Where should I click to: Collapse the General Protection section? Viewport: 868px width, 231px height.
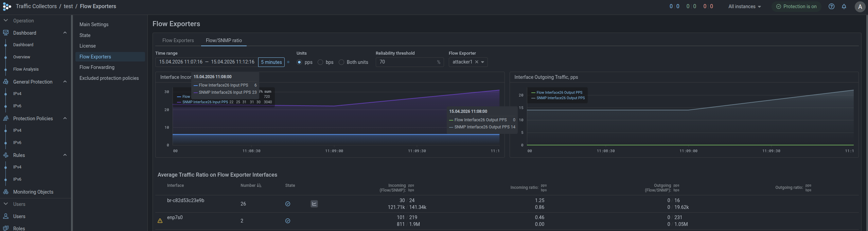[x=65, y=82]
